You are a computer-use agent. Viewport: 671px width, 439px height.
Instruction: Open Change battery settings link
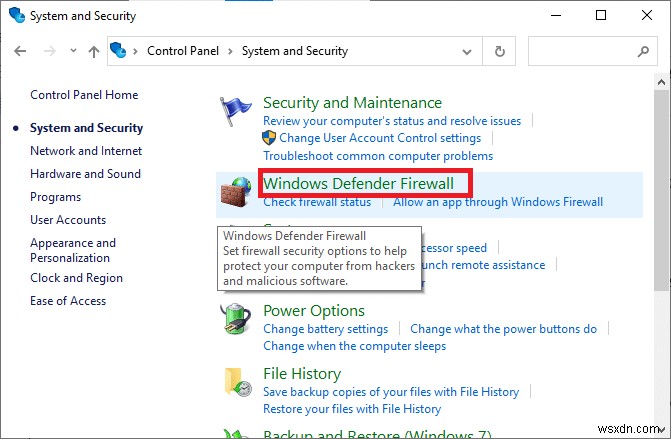pos(325,329)
